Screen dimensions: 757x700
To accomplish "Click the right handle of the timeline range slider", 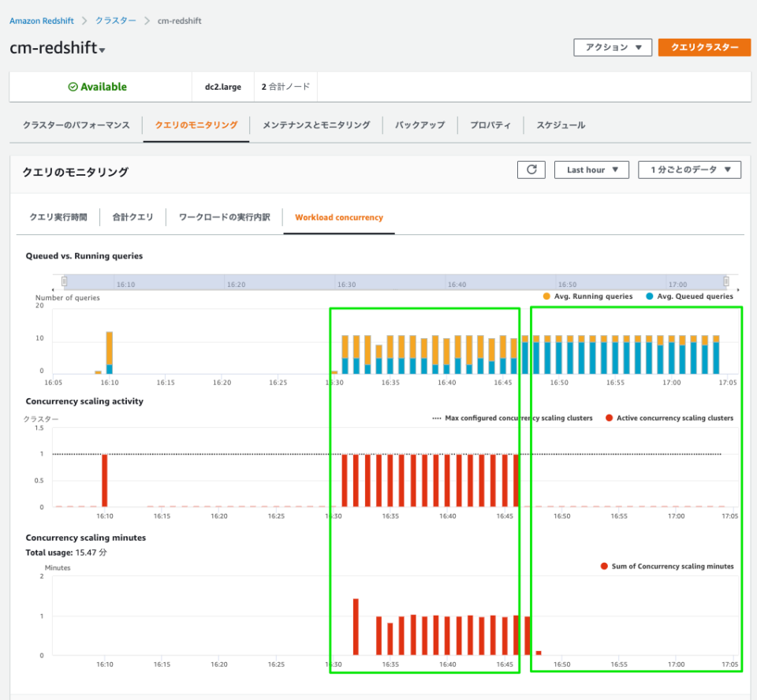I will [x=725, y=281].
